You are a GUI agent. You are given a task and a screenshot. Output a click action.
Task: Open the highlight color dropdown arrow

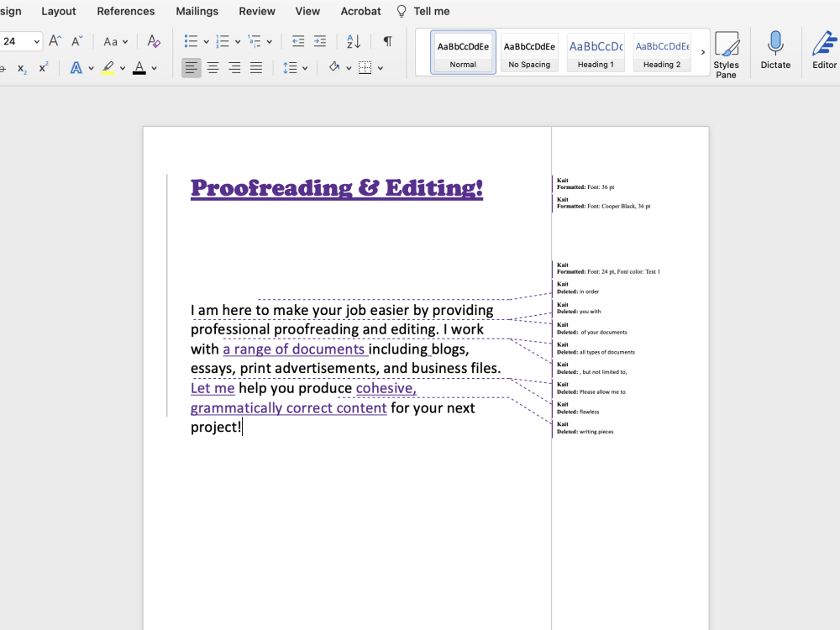coord(123,69)
